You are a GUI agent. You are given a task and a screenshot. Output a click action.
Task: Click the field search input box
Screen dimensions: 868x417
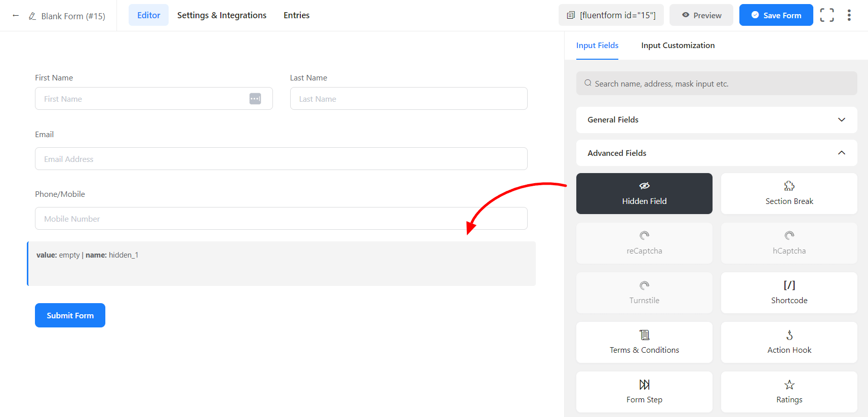[x=716, y=84]
